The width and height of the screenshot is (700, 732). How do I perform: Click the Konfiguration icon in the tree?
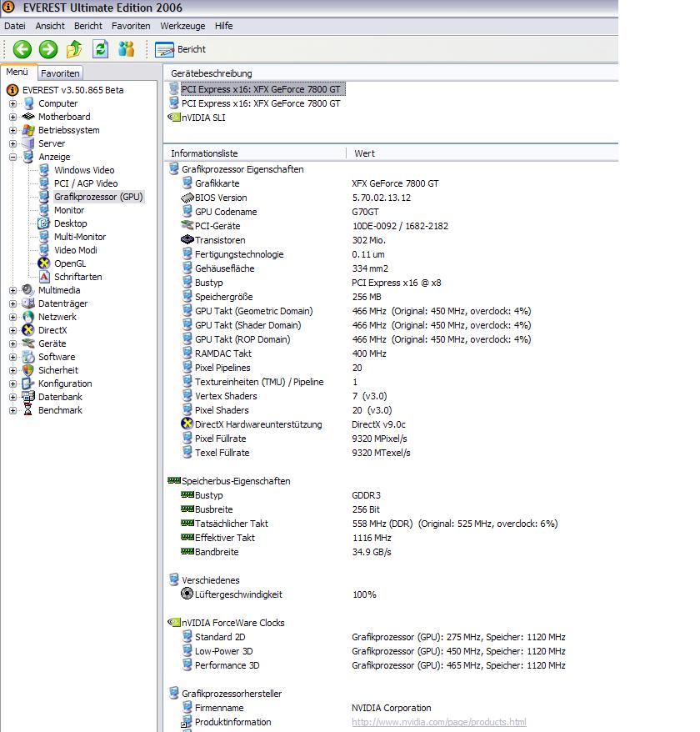point(28,384)
